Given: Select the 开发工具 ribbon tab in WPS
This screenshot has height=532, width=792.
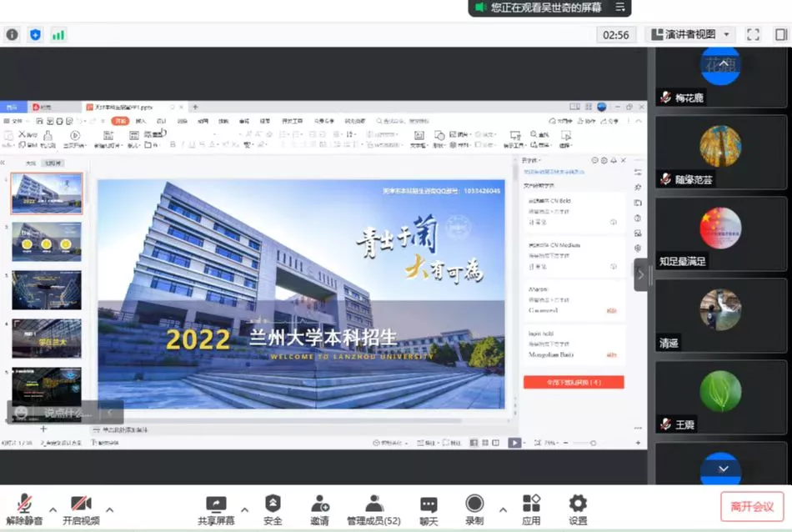Looking at the screenshot, I should 293,121.
